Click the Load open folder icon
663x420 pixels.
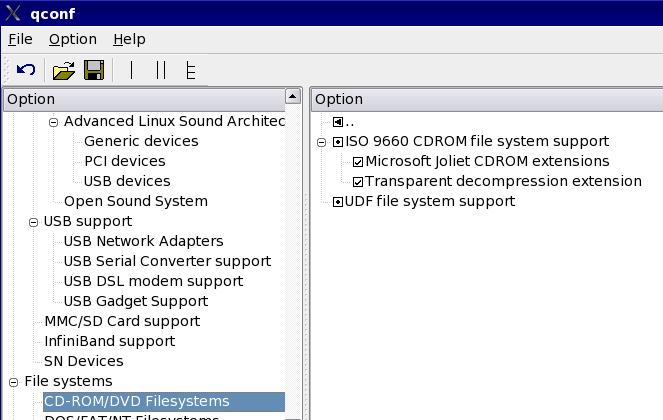tap(64, 70)
